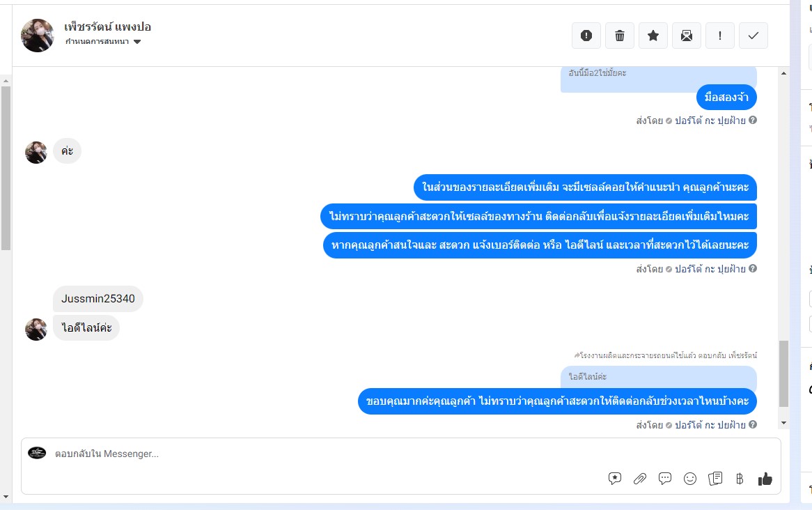
Task: Attach a file using paperclip icon
Action: [x=640, y=479]
